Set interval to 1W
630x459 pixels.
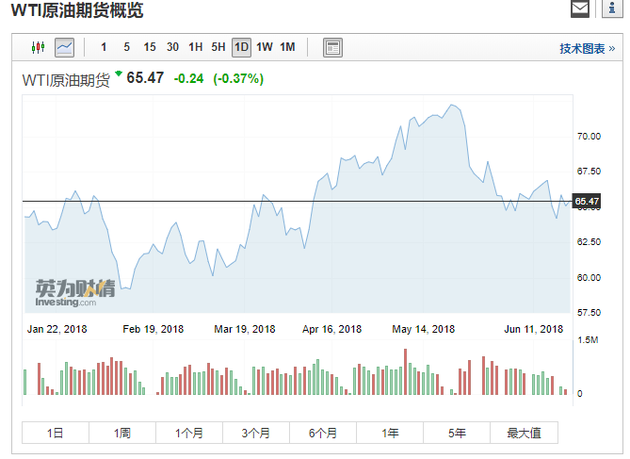[x=264, y=47]
